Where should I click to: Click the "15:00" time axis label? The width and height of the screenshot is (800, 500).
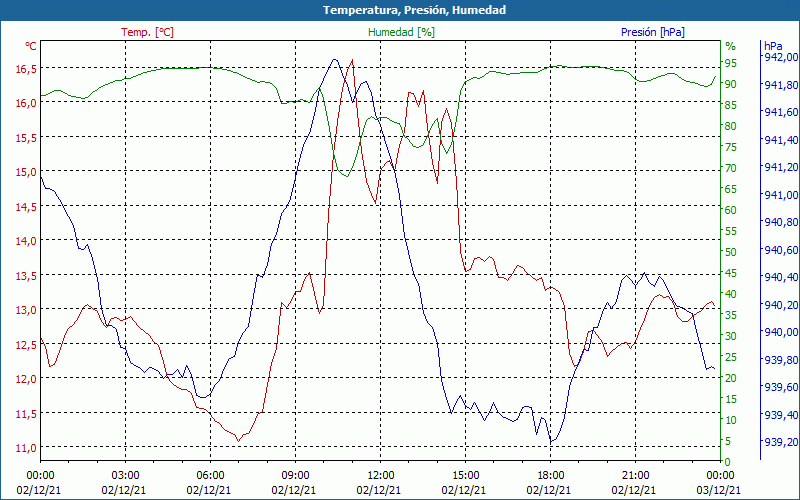pyautogui.click(x=465, y=476)
